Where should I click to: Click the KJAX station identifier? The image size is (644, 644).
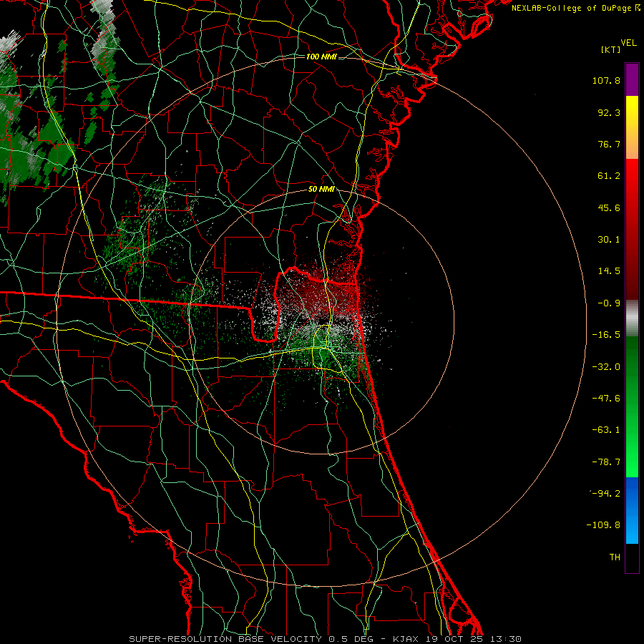[x=406, y=639]
